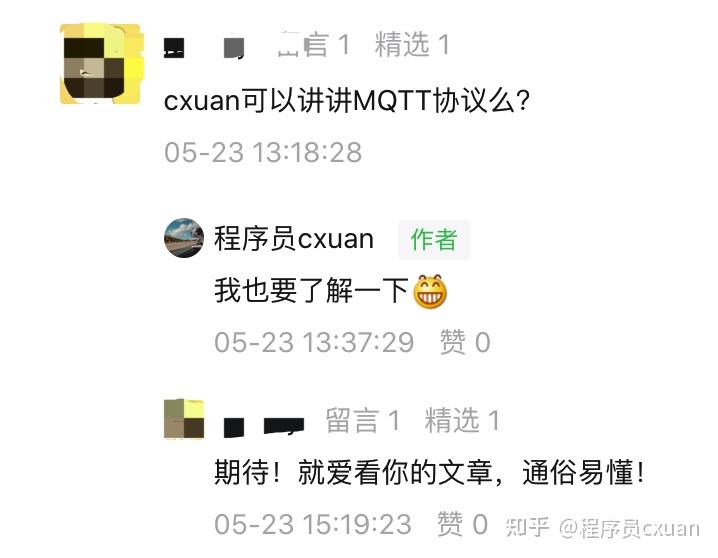The image size is (718, 558).
Task: Like the author's reply via 赞 0
Action: pyautogui.click(x=465, y=342)
